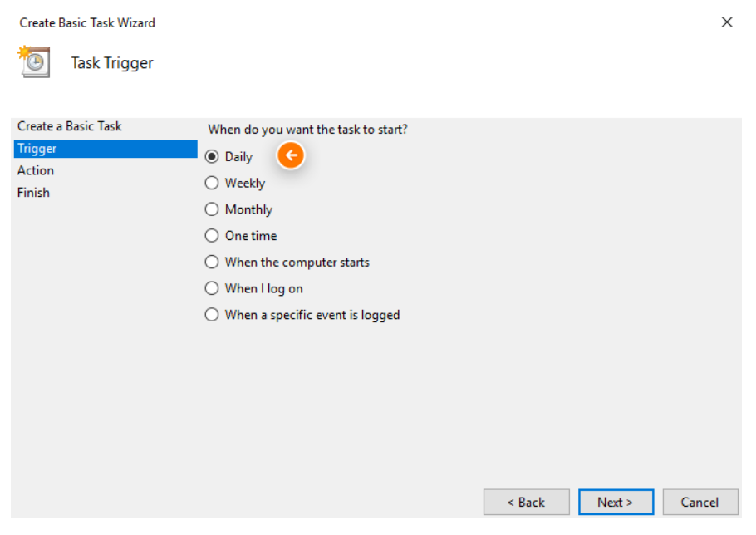Image resolution: width=756 pixels, height=535 pixels.
Task: Open the Action step in the sidebar
Action: [x=36, y=170]
